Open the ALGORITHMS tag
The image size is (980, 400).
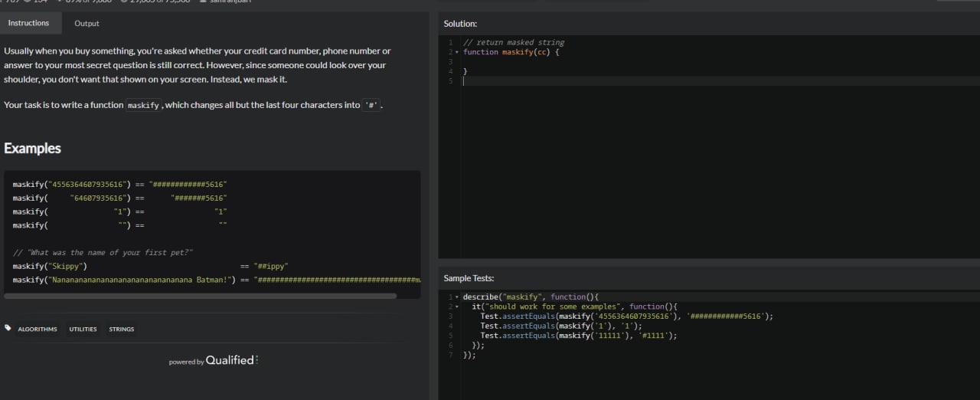(38, 330)
